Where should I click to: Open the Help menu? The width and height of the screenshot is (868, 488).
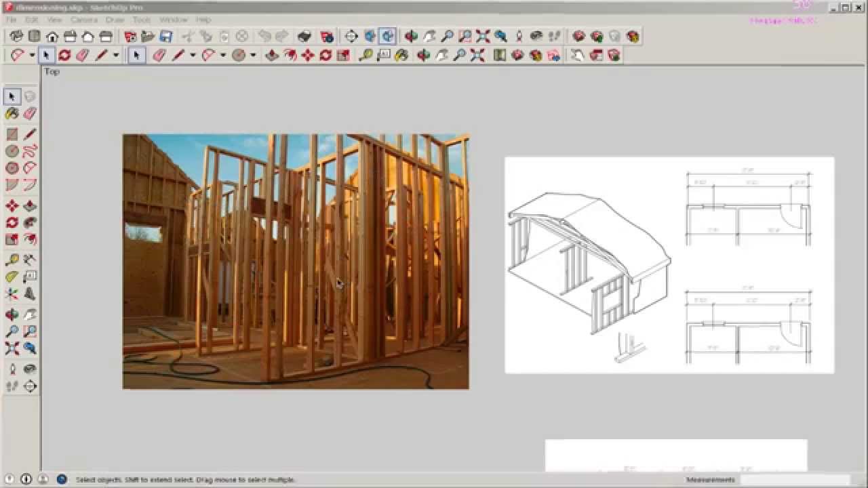(x=203, y=20)
